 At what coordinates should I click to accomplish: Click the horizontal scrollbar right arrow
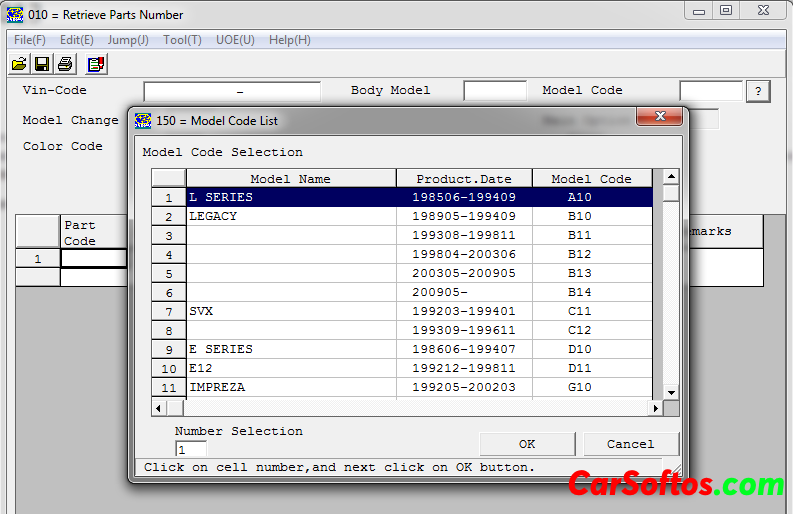click(657, 408)
